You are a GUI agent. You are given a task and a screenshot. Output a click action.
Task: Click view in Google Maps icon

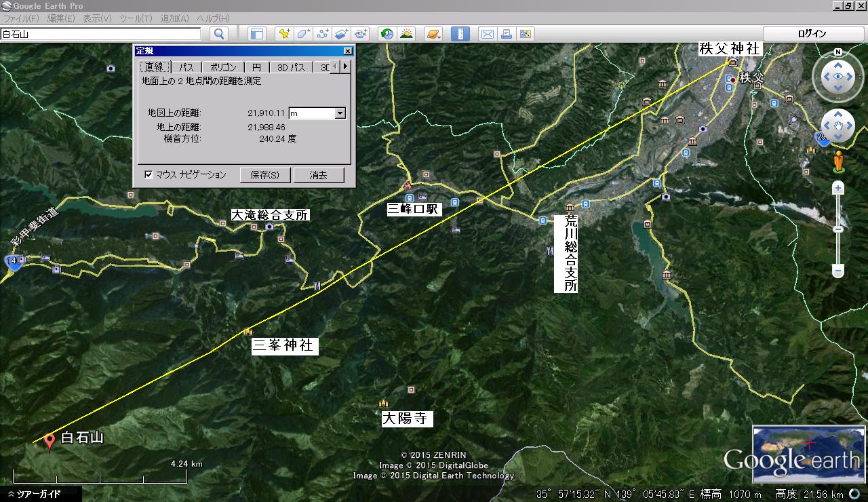tap(526, 34)
